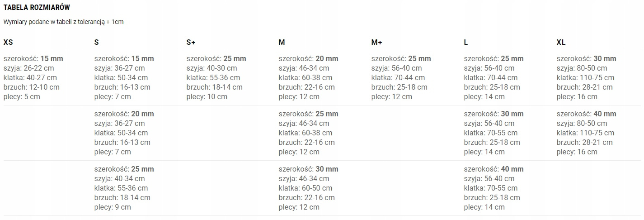Image resolution: width=644 pixels, height=220 pixels.
Task: Click XL neck measurement 80-50 cm first row
Action: 582,68
